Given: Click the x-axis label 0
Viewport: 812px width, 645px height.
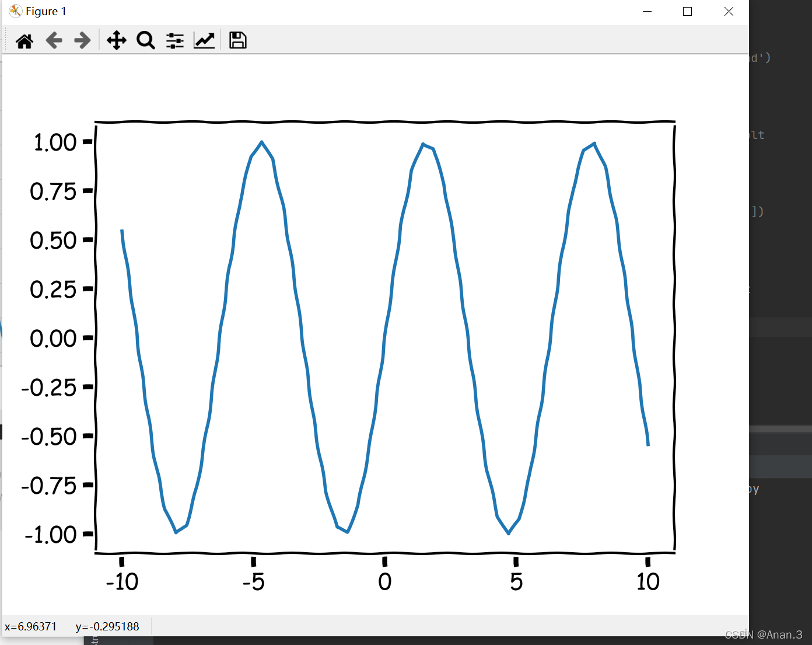Looking at the screenshot, I should (x=385, y=581).
